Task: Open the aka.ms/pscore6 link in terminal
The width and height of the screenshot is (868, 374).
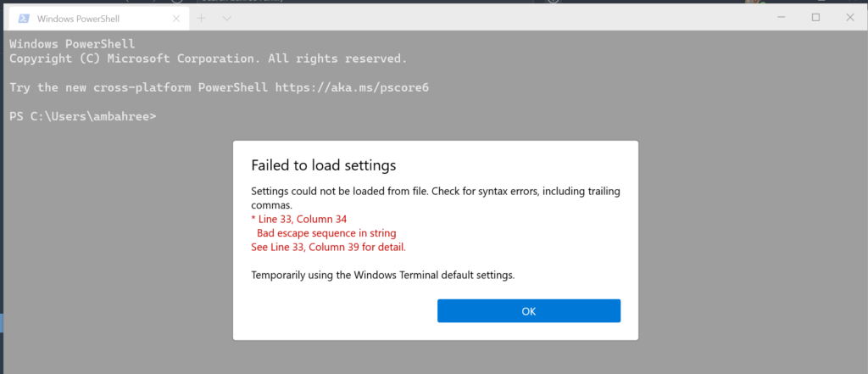Action: click(x=352, y=87)
